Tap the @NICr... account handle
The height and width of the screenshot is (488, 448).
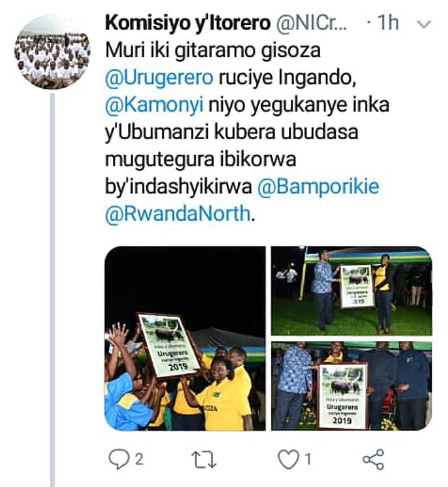tap(312, 23)
